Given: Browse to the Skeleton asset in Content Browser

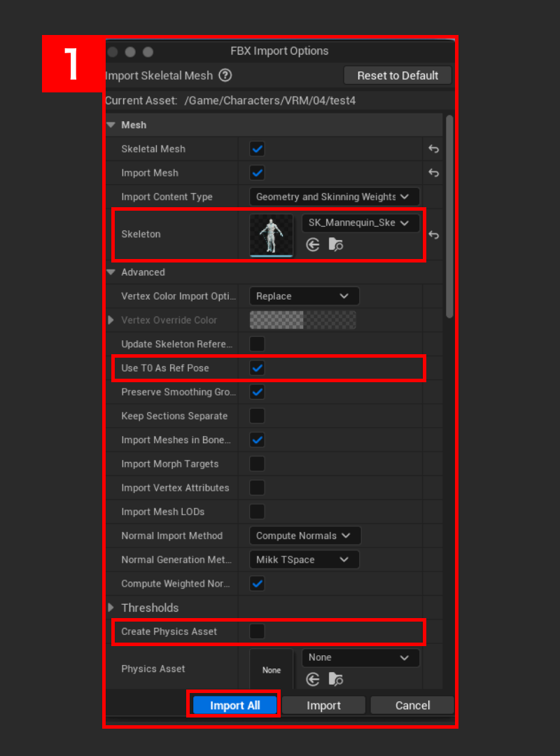Looking at the screenshot, I should pyautogui.click(x=336, y=244).
